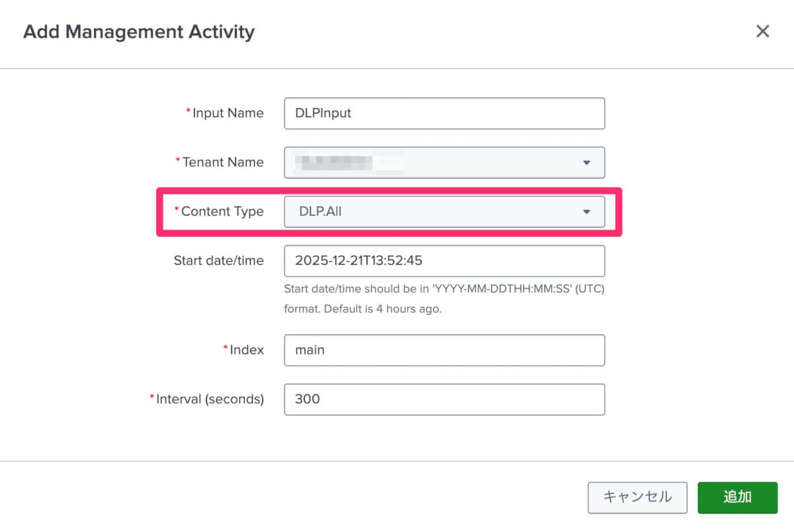Image resolution: width=794 pixels, height=532 pixels.
Task: Click the Tenant Name label
Action: pyautogui.click(x=222, y=162)
